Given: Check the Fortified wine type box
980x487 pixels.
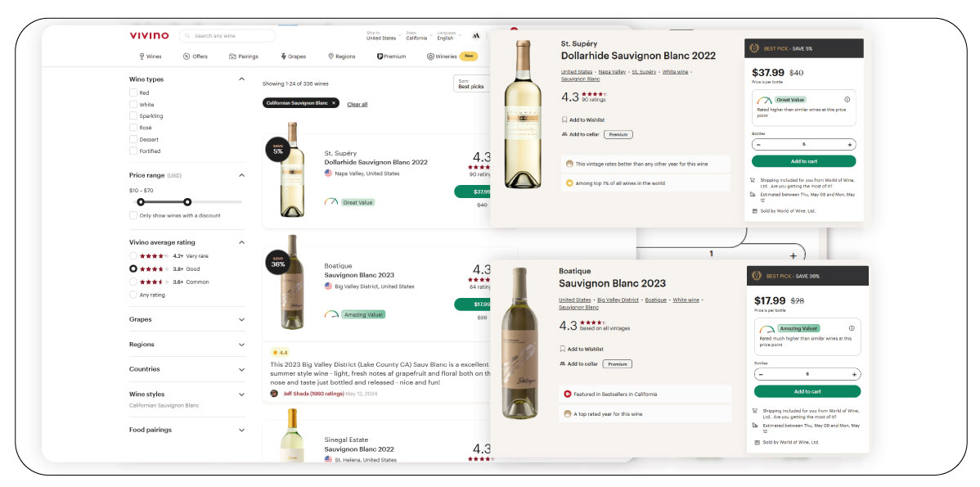Looking at the screenshot, I should tap(133, 151).
